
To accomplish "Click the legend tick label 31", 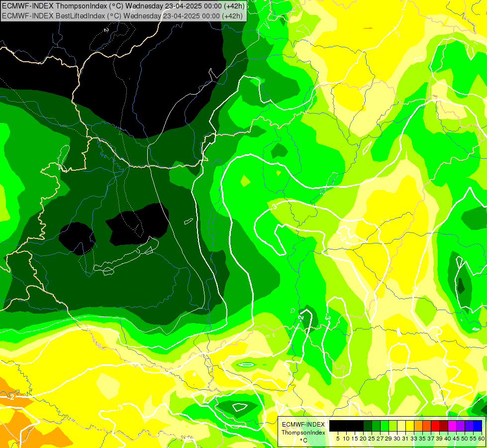I will (x=405, y=439).
